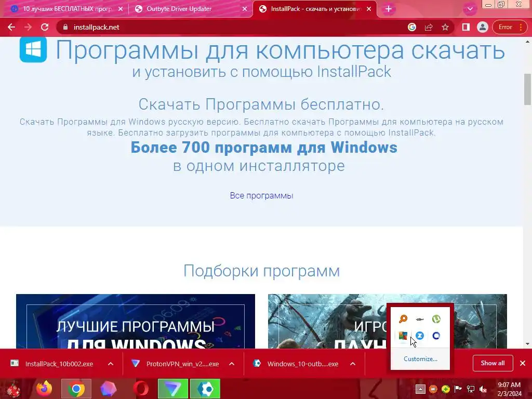The width and height of the screenshot is (532, 399).
Task: Click the muted volume icon
Action: 483,389
